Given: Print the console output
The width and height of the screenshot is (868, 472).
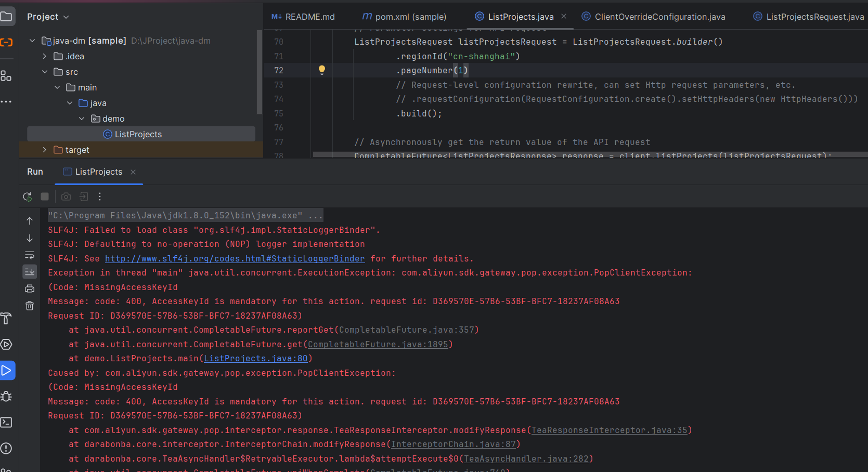Looking at the screenshot, I should click(x=30, y=289).
